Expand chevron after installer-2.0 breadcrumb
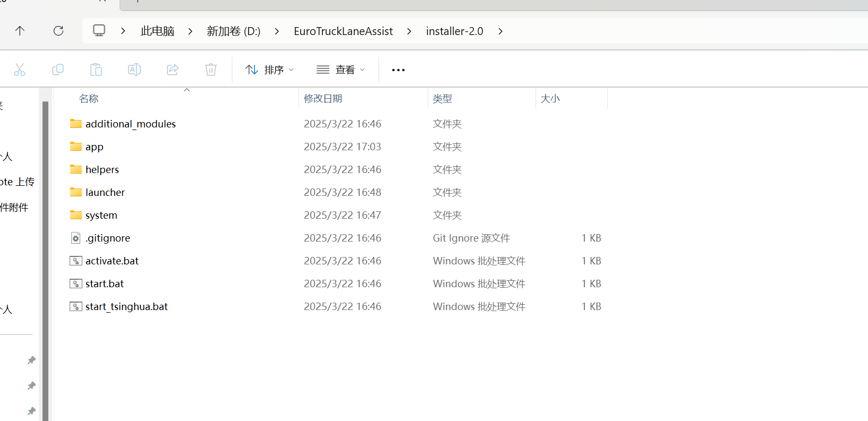Viewport: 868px width, 421px height. pyautogui.click(x=500, y=31)
